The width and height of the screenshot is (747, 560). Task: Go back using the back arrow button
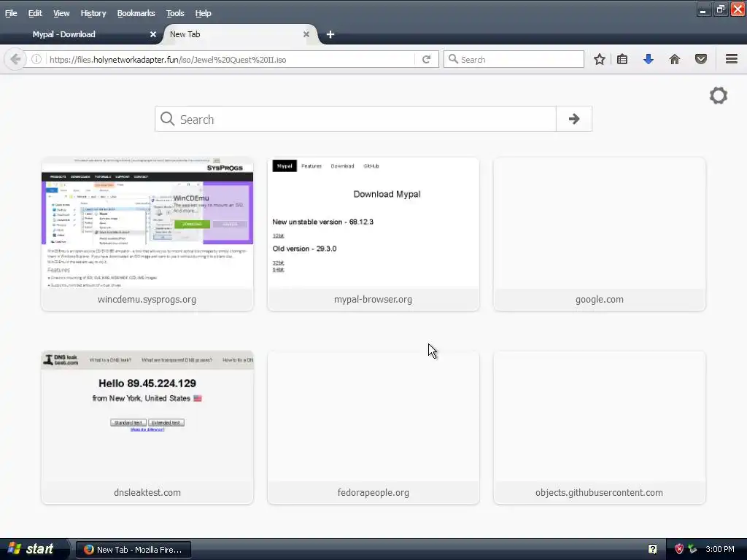point(15,60)
